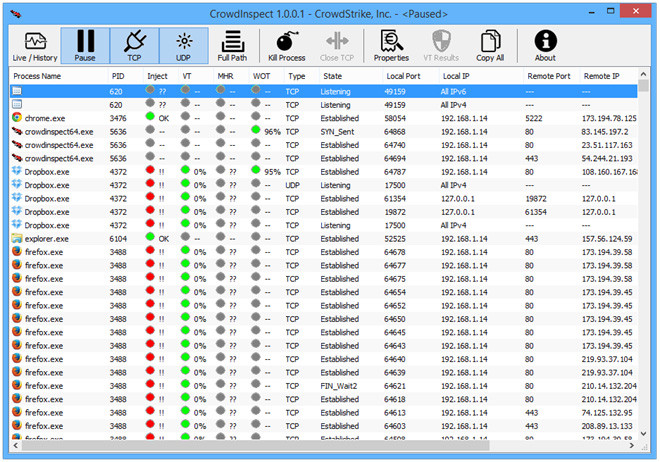660x462 pixels.
Task: Sort by Local Port column header
Action: [403, 76]
